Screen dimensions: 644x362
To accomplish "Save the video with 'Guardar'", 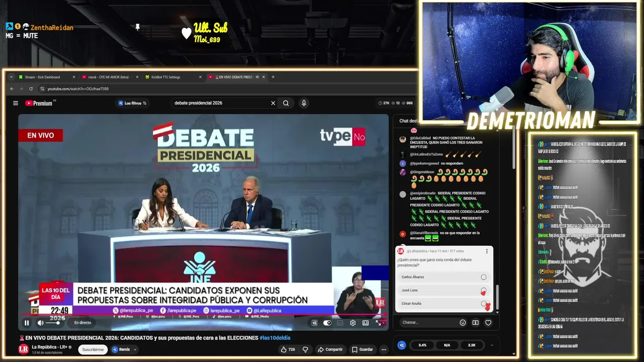I will [x=362, y=349].
